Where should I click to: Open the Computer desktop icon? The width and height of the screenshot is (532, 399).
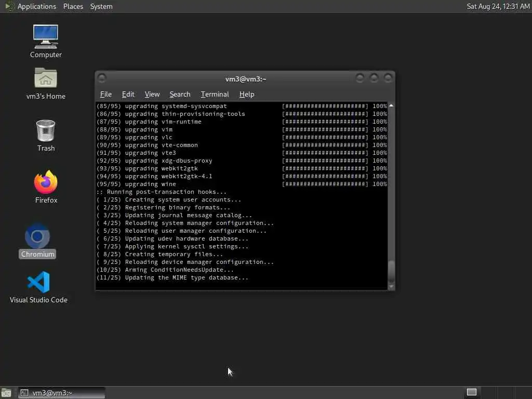tap(46, 42)
